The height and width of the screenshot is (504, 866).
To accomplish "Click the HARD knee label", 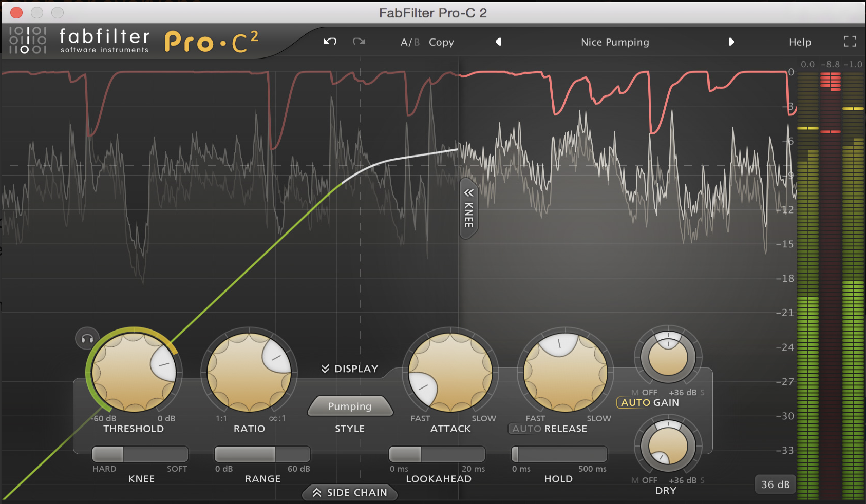I will tap(104, 469).
